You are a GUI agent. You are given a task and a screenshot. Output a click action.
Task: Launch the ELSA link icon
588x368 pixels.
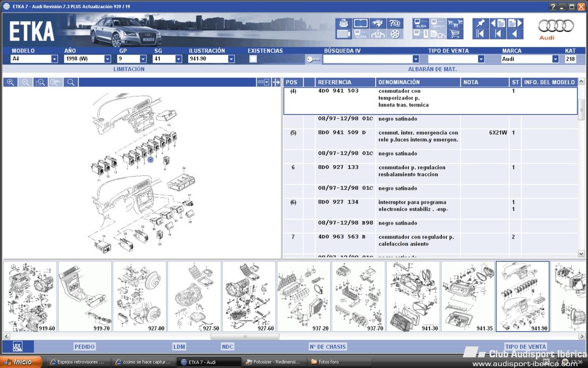coord(421,23)
